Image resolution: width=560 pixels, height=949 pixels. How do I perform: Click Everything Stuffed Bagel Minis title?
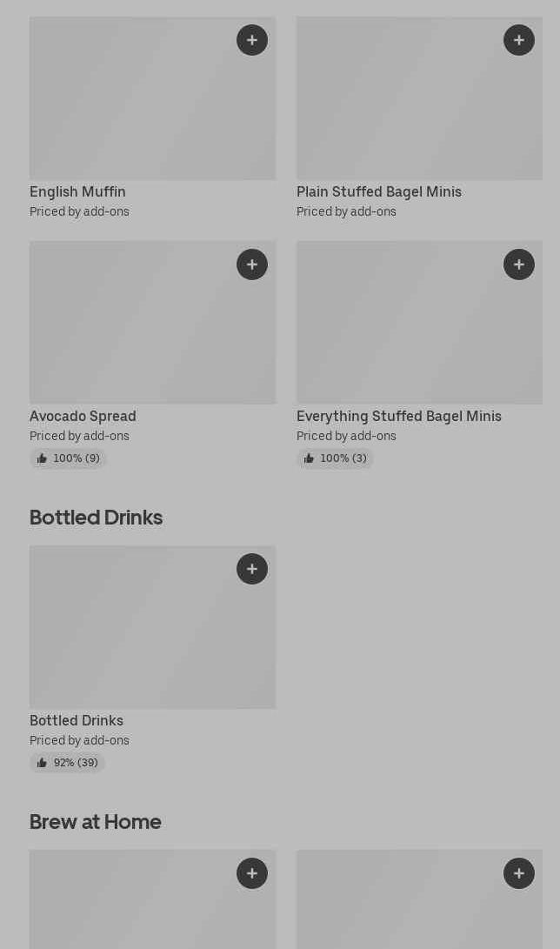[398, 416]
